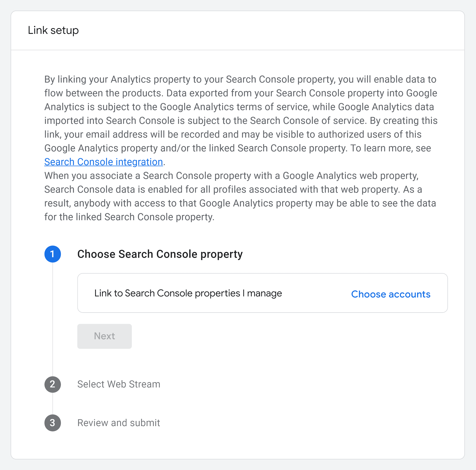The image size is (476, 470).
Task: Click Choose accounts
Action: (x=391, y=294)
